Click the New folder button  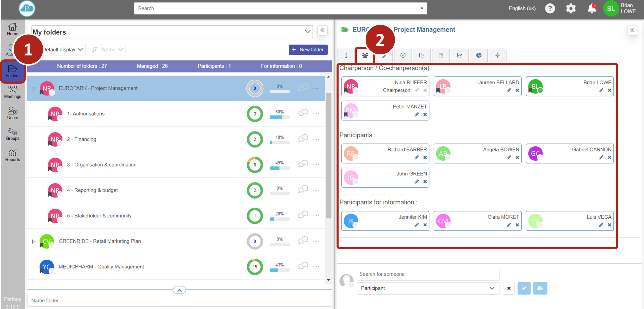coord(308,49)
